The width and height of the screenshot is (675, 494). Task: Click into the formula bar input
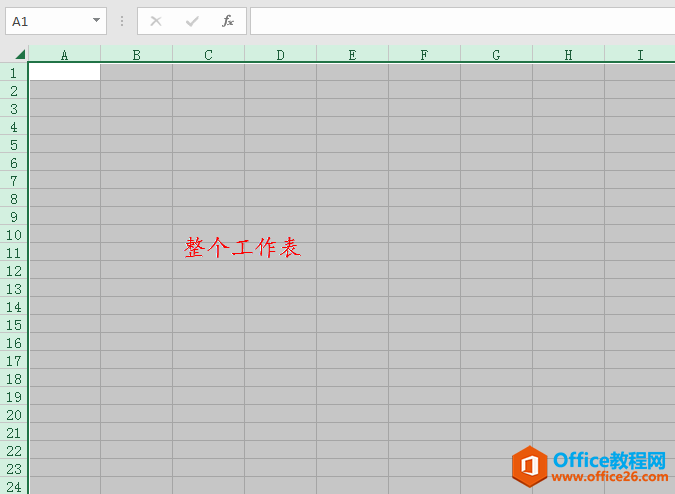point(462,21)
